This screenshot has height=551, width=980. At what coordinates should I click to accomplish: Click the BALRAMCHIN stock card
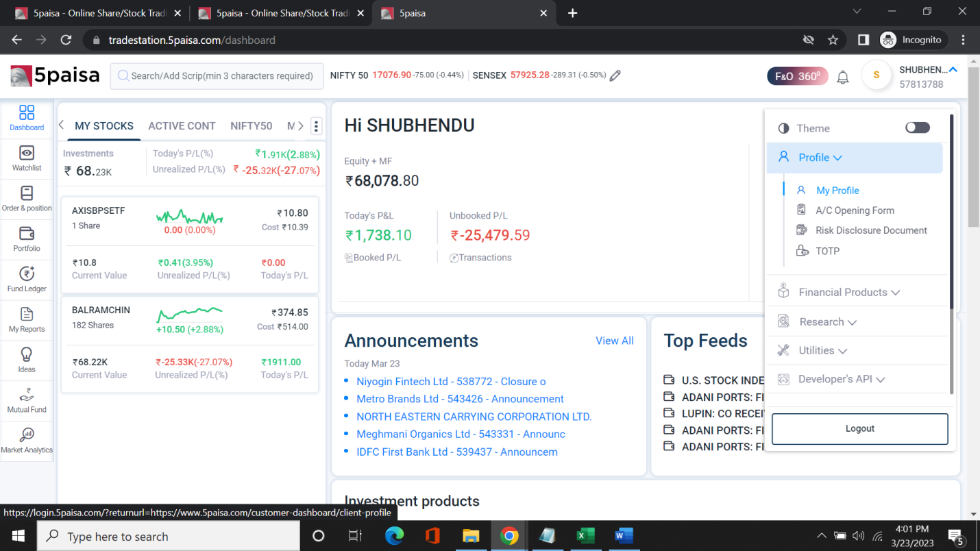tap(190, 344)
